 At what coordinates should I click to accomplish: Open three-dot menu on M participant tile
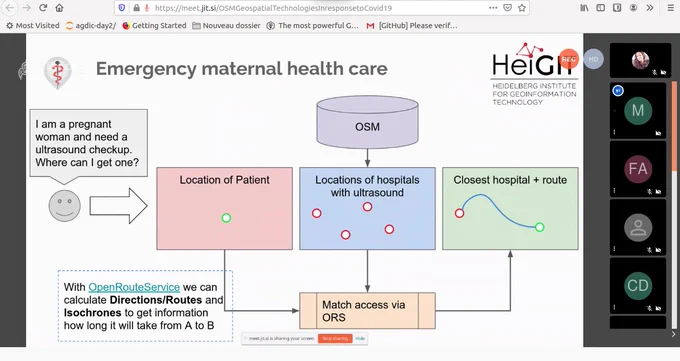pos(615,132)
